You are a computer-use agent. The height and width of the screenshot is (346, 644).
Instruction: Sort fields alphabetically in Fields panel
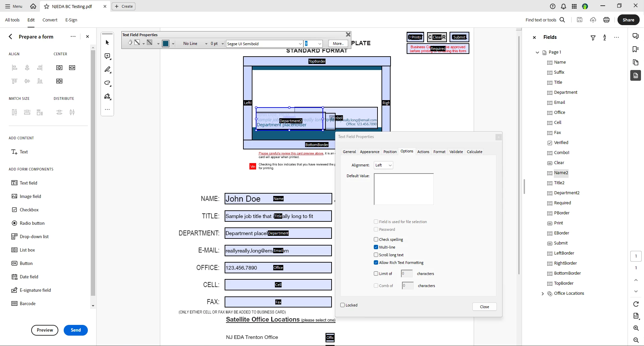click(605, 38)
